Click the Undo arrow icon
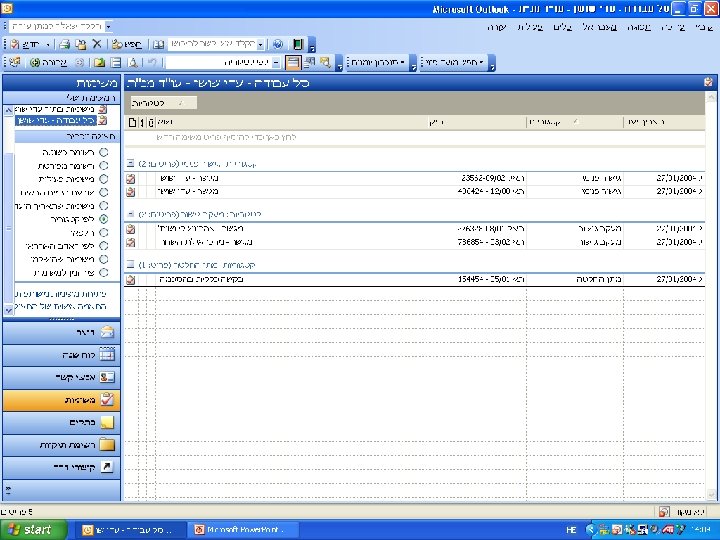The width and height of the screenshot is (720, 540). pos(152,63)
